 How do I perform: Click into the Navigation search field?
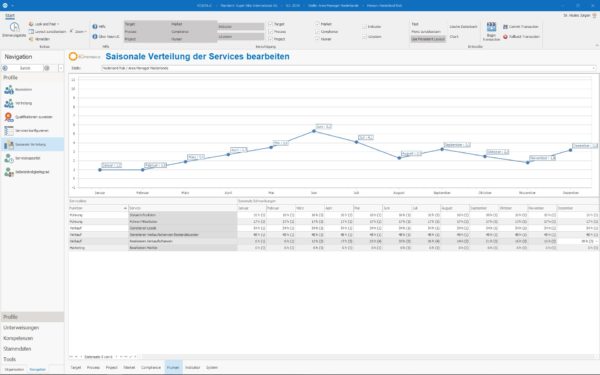point(26,68)
